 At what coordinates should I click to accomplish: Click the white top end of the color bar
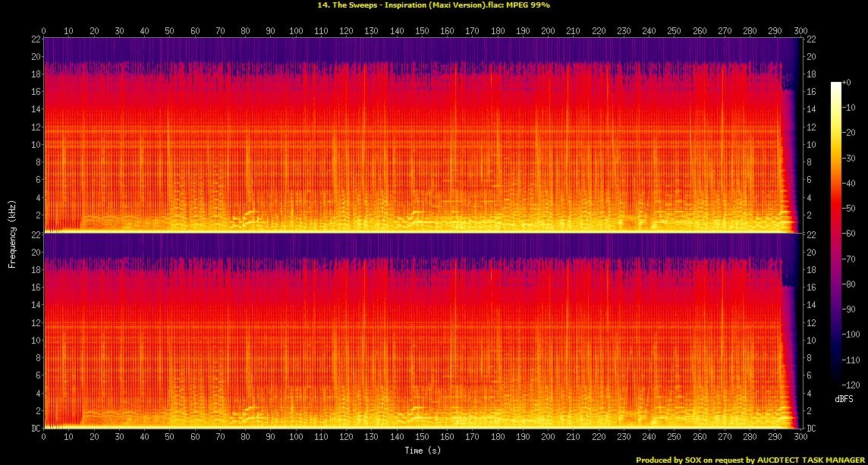coord(835,85)
